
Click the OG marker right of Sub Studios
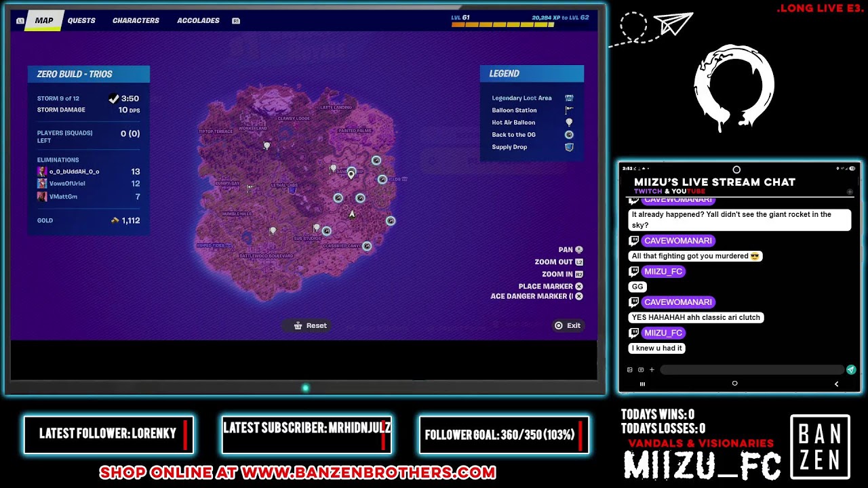click(x=326, y=231)
